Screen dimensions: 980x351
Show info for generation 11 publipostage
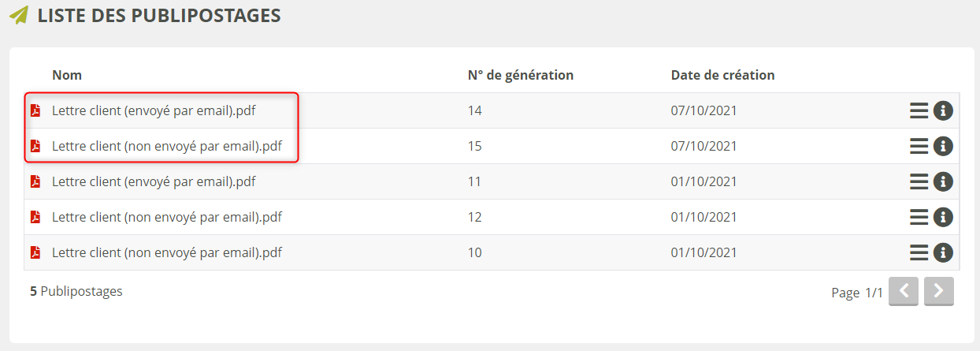click(943, 181)
